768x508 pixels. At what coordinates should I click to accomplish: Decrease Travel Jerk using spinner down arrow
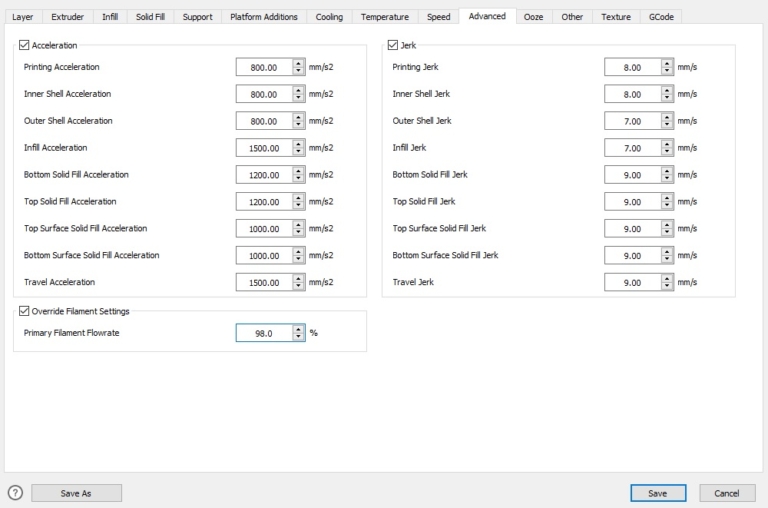point(666,286)
